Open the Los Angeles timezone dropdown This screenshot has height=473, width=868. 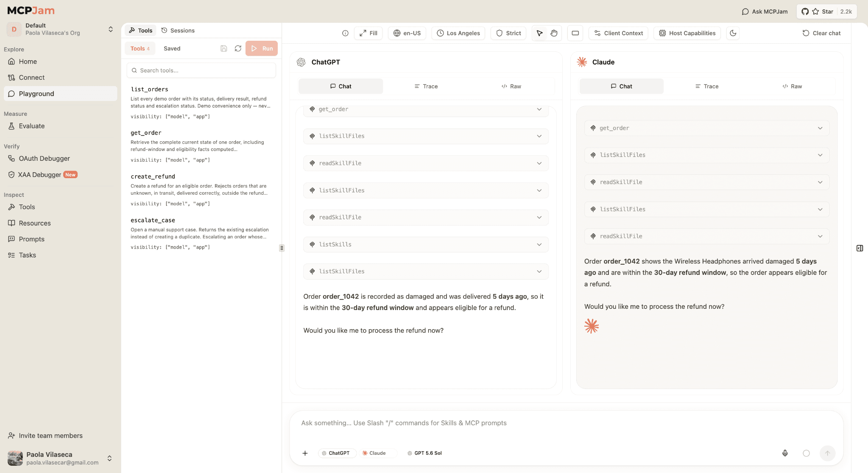coord(458,33)
